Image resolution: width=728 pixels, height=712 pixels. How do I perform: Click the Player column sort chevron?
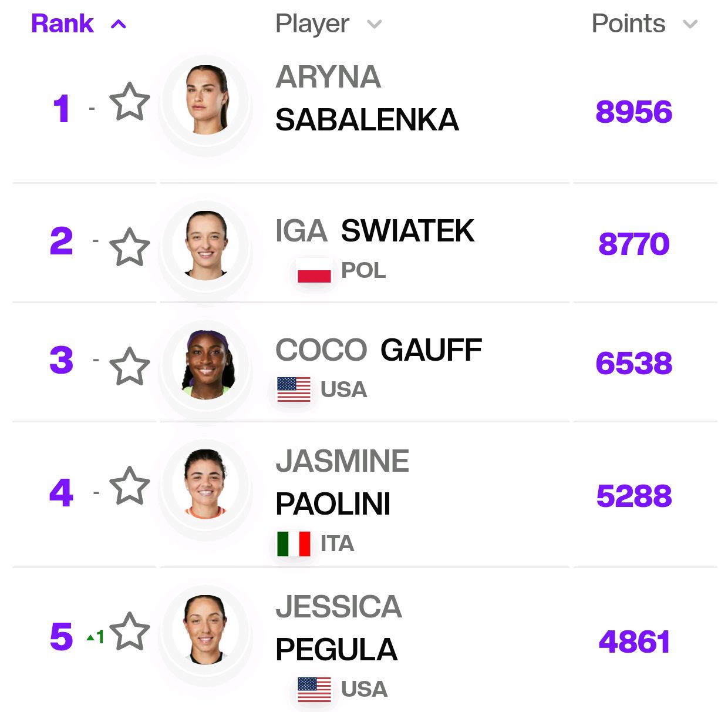pos(374,24)
